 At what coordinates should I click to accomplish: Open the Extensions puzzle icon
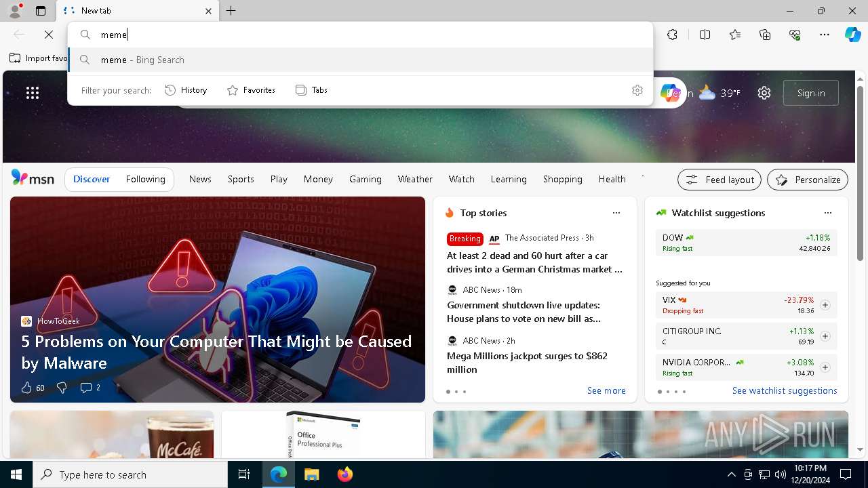point(672,35)
